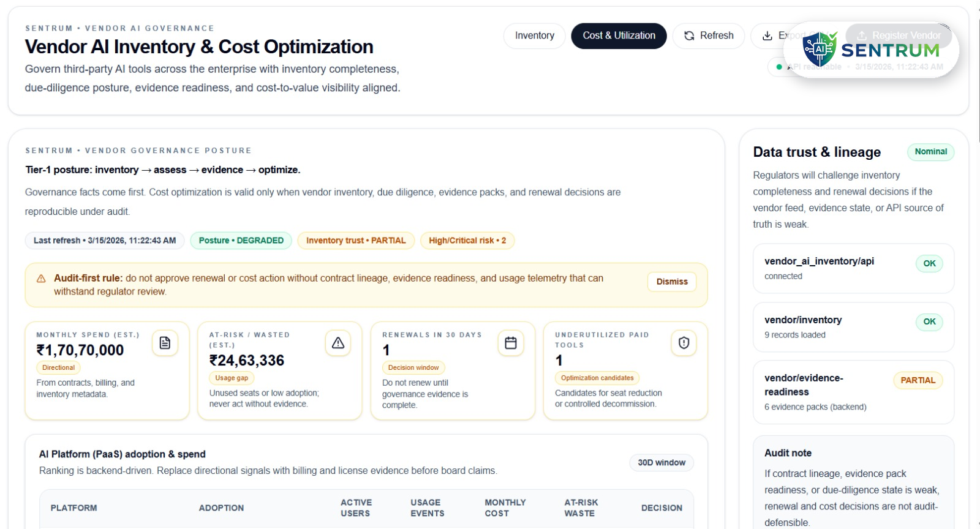980x529 pixels.
Task: Click the AI Platform (PaaS) adoption & spend heading
Action: pos(122,454)
